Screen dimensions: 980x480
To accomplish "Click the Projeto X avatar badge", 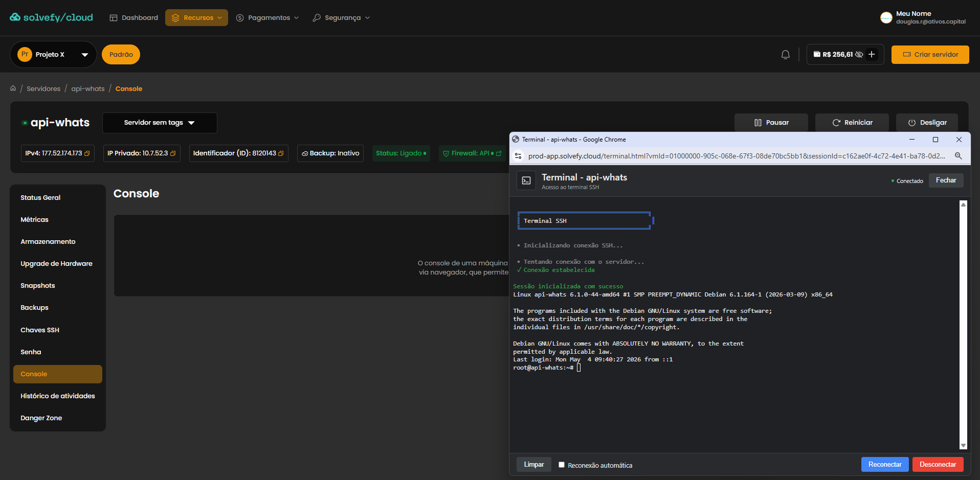I will pyautogui.click(x=25, y=54).
